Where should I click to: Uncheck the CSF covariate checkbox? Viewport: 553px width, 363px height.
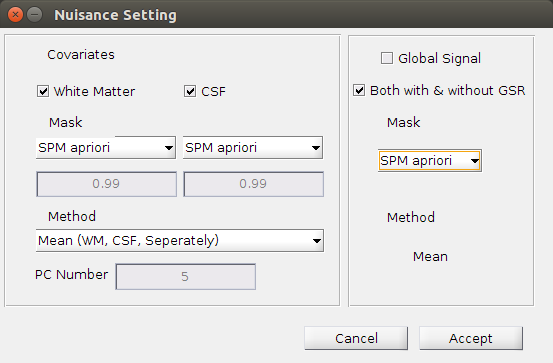click(x=190, y=91)
